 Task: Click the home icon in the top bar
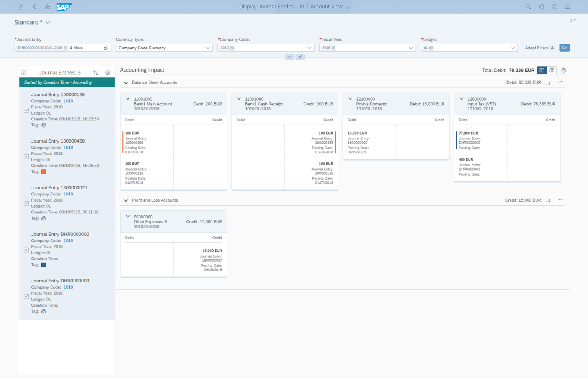tap(47, 7)
